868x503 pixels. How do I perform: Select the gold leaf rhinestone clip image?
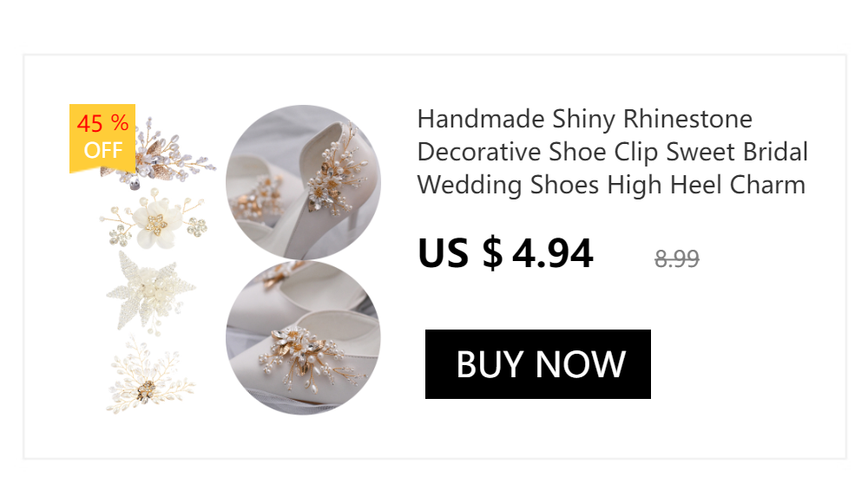click(x=158, y=154)
